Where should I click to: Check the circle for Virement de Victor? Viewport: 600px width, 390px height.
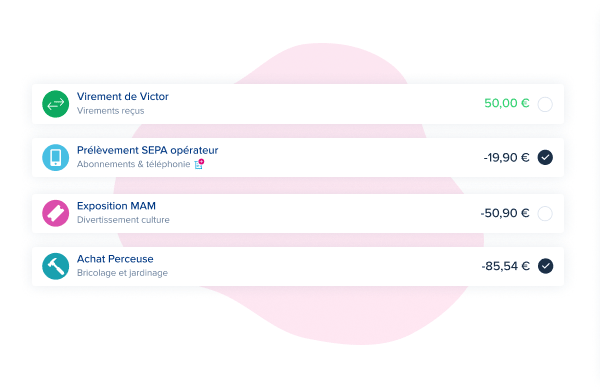545,104
